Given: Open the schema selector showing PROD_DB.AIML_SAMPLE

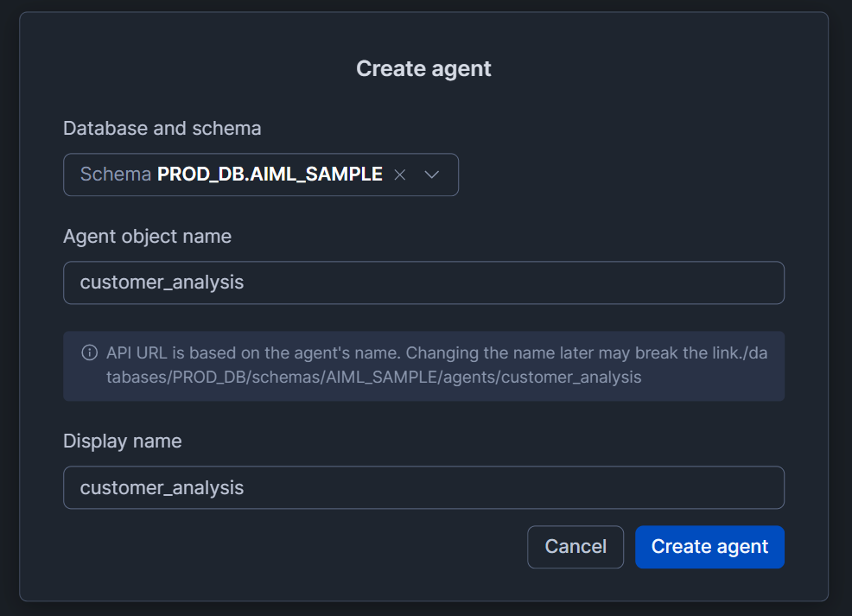Looking at the screenshot, I should tap(260, 175).
